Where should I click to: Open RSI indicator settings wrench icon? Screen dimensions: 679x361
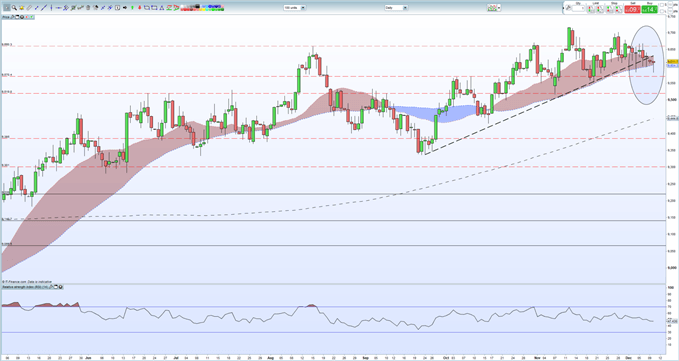tap(51, 287)
